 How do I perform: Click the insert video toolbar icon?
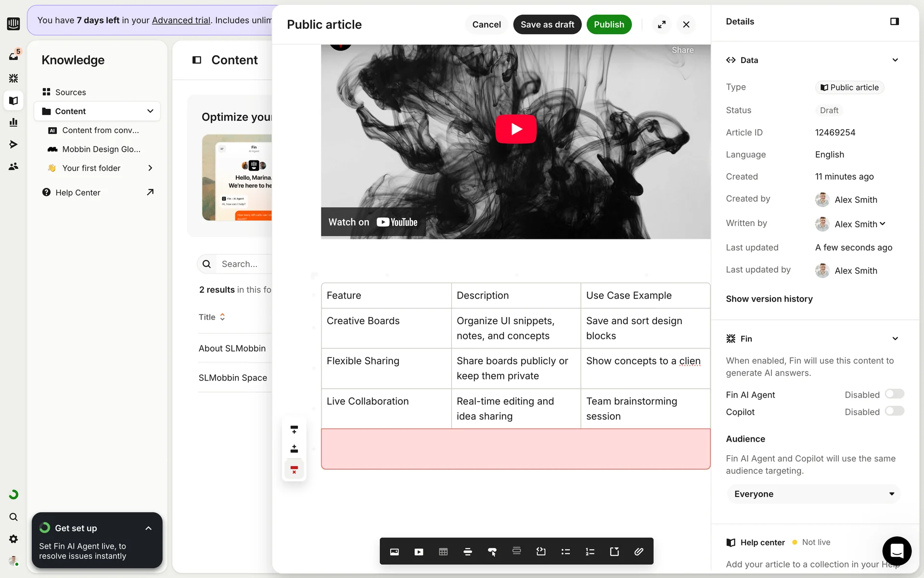point(419,552)
